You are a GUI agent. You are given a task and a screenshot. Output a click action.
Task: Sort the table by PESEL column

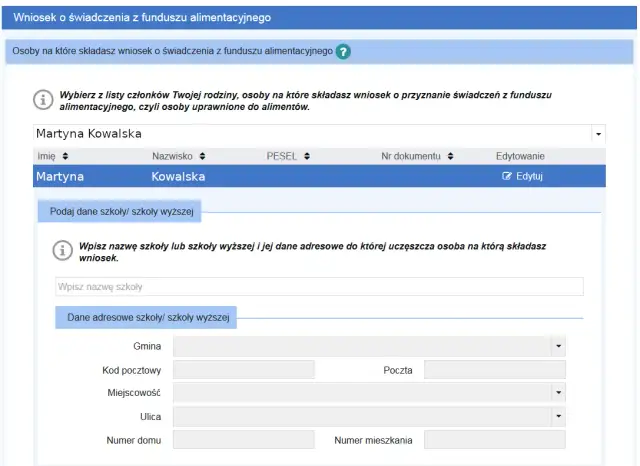307,156
